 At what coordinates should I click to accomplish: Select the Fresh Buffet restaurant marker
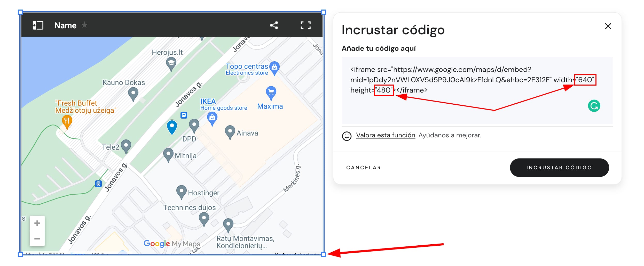pos(67,121)
